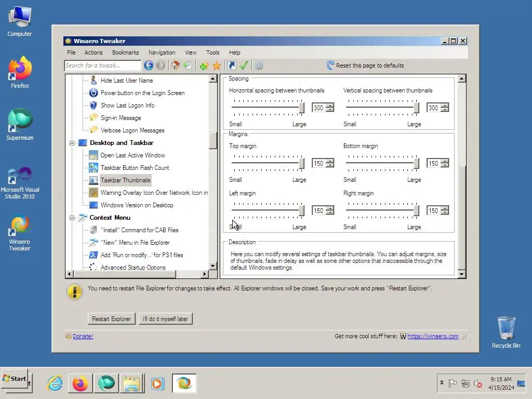Click the green plus add bookmark icon
This screenshot has height=399, width=532.
tap(204, 65)
